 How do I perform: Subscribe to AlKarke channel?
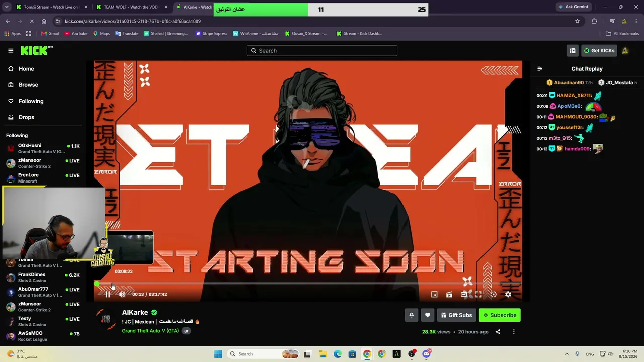tap(500, 315)
